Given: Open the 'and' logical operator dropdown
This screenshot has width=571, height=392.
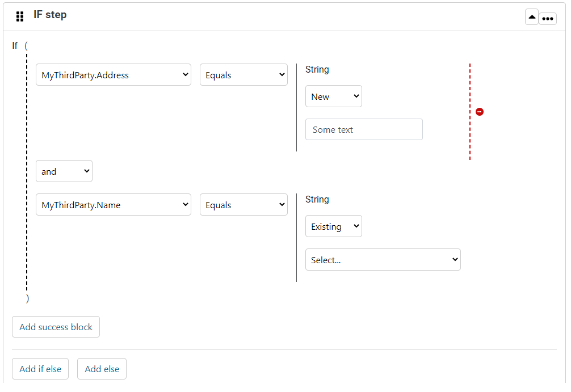Looking at the screenshot, I should click(x=64, y=171).
